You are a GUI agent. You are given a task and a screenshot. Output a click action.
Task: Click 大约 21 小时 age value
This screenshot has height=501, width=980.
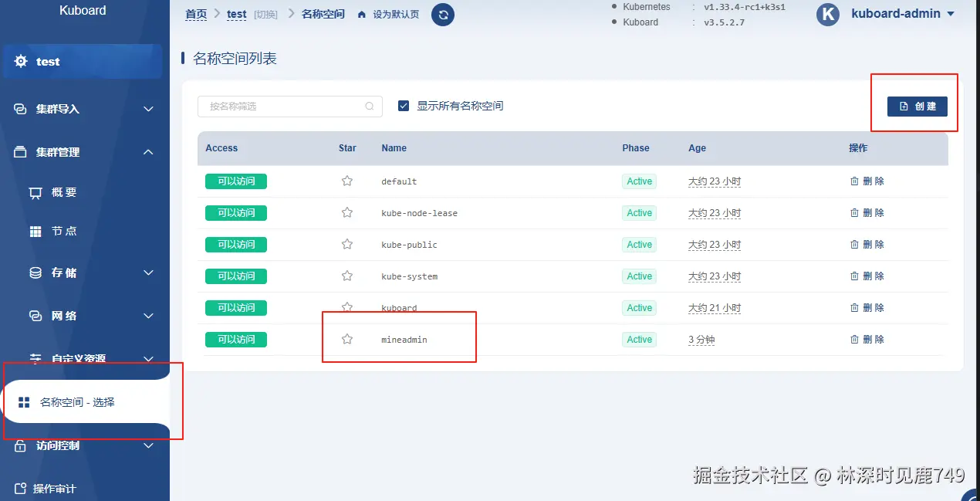click(715, 308)
